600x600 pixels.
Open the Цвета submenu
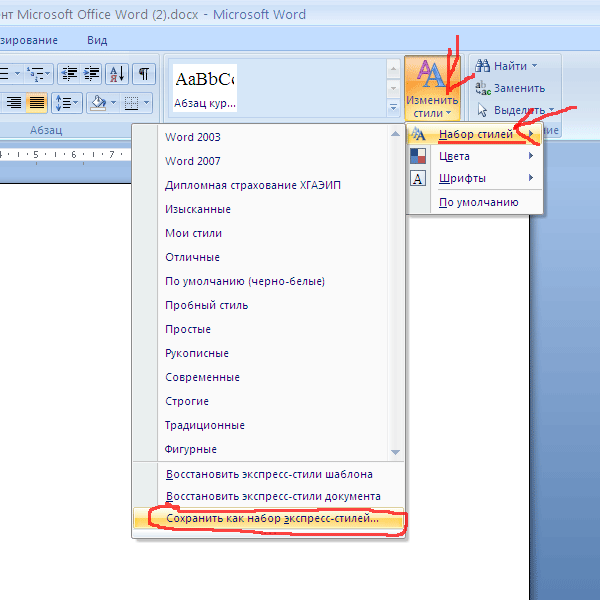pyautogui.click(x=474, y=156)
